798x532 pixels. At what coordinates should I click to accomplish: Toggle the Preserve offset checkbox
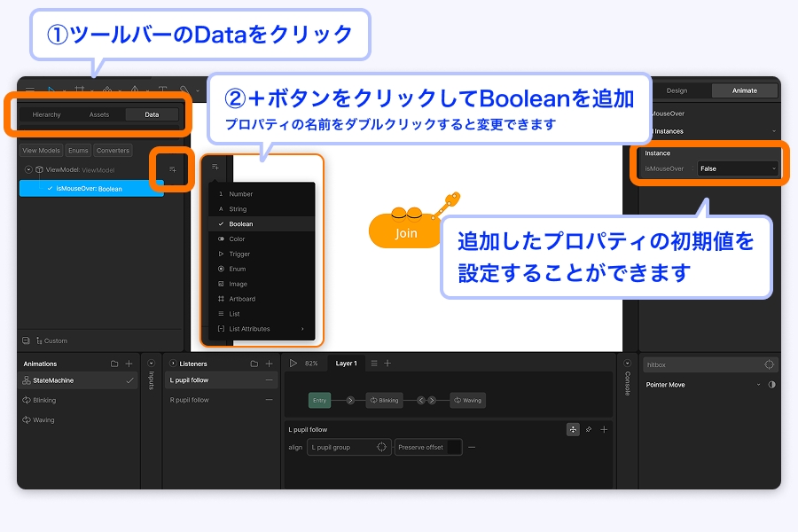click(454, 447)
